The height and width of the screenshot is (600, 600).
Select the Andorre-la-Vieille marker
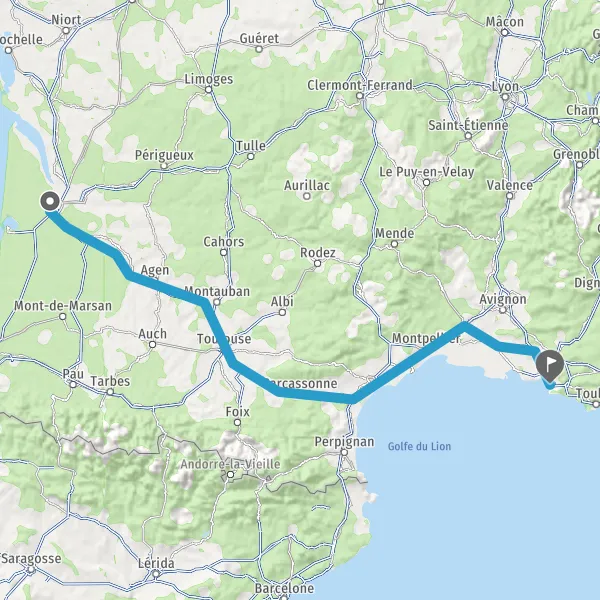pyautogui.click(x=230, y=475)
